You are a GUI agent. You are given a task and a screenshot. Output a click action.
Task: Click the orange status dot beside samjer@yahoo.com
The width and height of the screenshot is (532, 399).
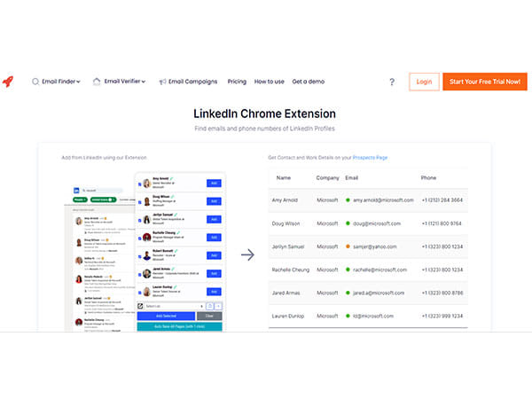click(348, 246)
